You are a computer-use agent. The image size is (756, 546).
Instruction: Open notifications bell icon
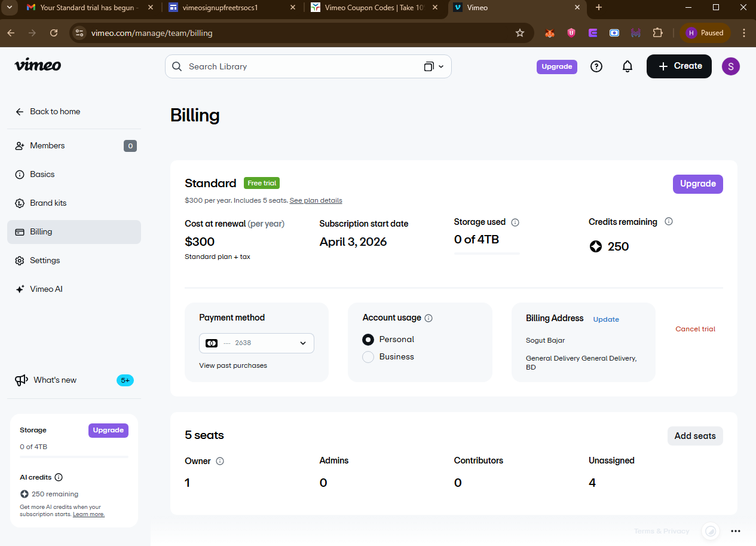(628, 66)
